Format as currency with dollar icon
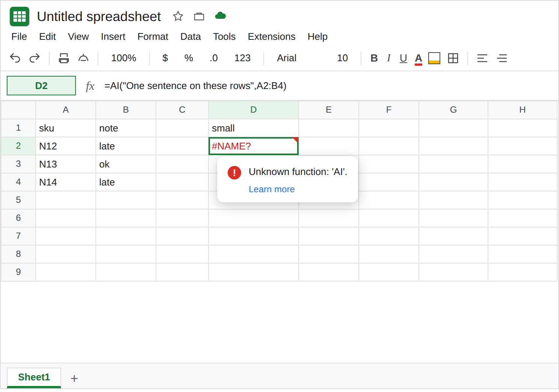This screenshot has width=559, height=392. tap(165, 58)
